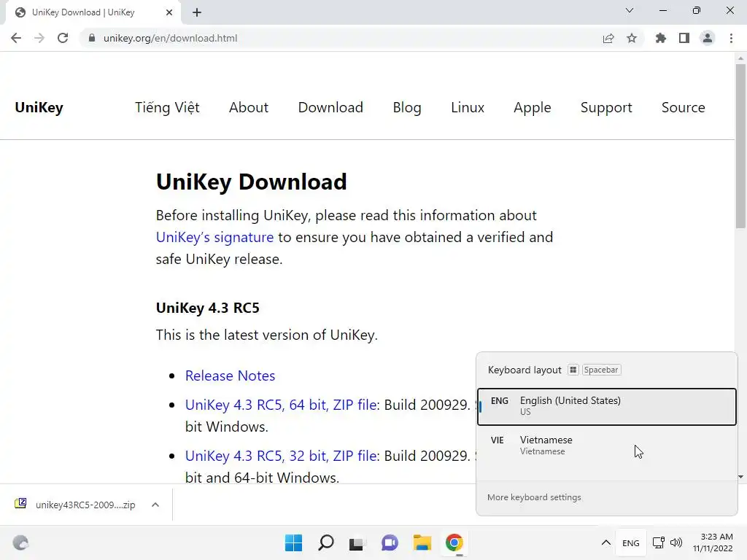Screen dimensions: 747x560
Task: Open the About menu item
Action: tap(249, 107)
